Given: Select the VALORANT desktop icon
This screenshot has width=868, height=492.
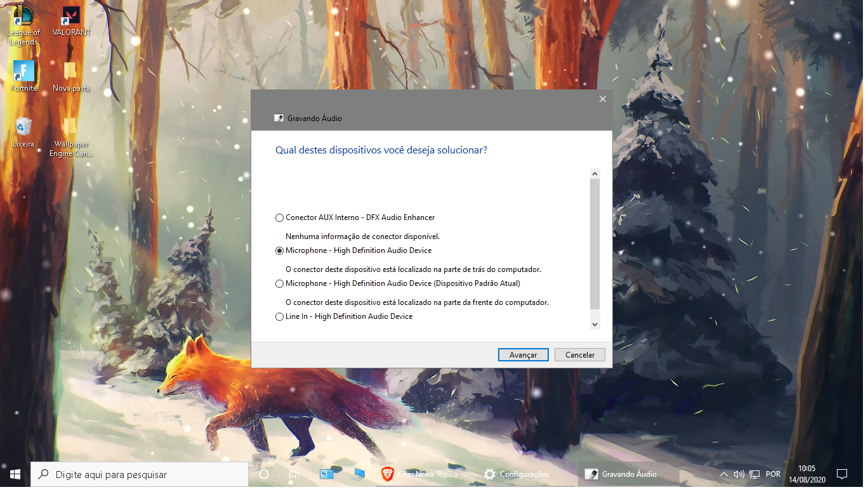Looking at the screenshot, I should (x=71, y=21).
